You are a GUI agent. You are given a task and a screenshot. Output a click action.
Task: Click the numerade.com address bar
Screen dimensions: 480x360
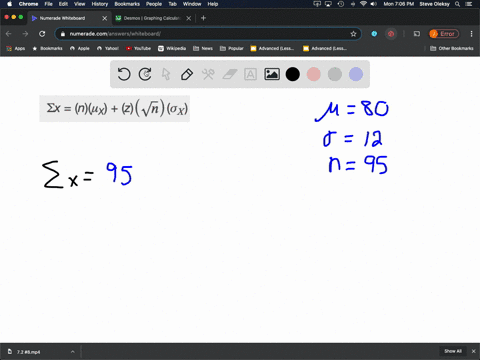click(x=207, y=34)
